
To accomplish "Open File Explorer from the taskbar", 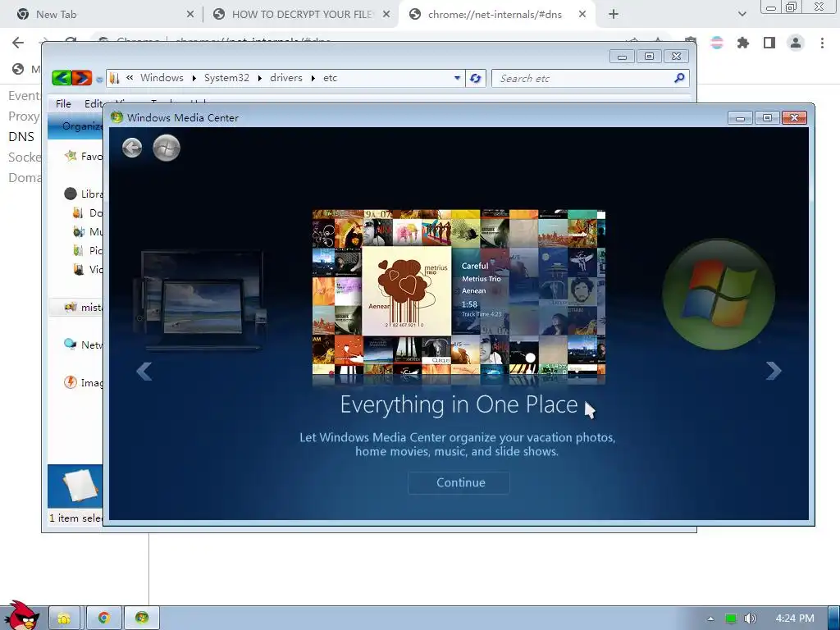I will pos(64,619).
